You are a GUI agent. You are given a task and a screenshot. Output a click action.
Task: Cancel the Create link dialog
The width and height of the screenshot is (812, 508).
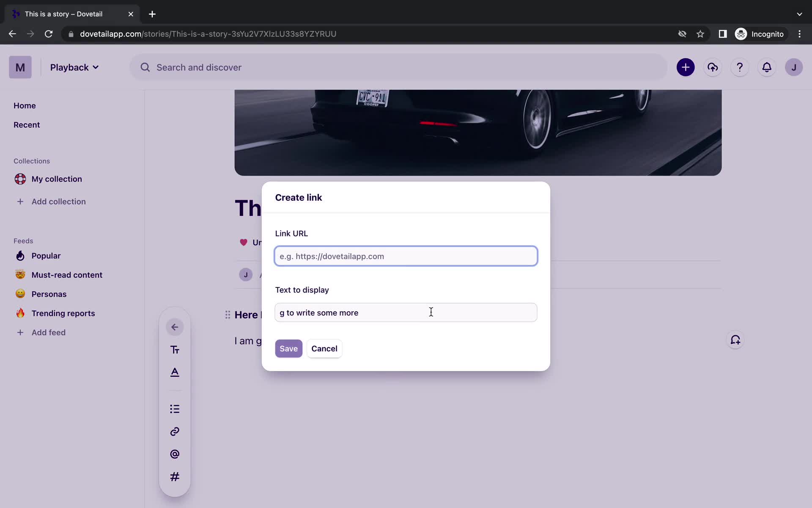(x=324, y=348)
